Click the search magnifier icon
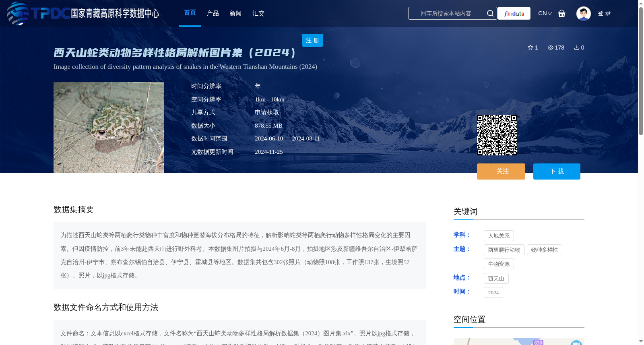Viewport: 644px width, 345px height. (490, 13)
